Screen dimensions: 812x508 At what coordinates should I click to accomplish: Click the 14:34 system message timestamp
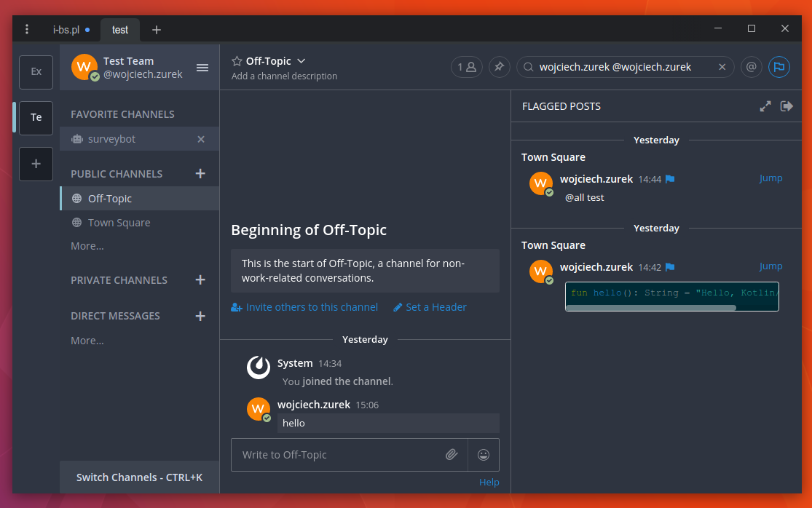point(330,364)
